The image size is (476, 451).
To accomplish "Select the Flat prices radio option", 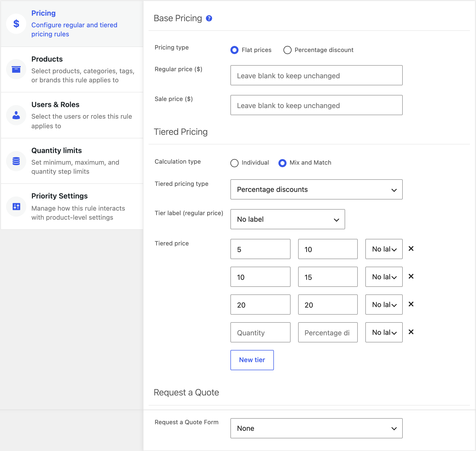I will pyautogui.click(x=234, y=50).
